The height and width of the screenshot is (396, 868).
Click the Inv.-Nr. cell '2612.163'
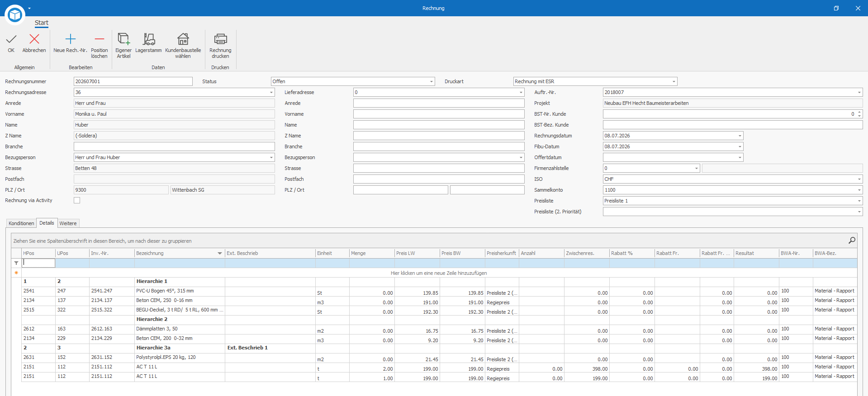click(x=112, y=329)
